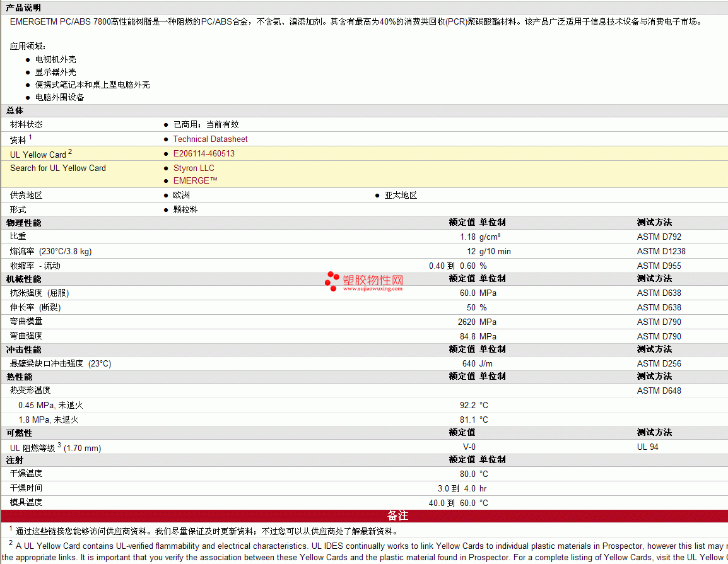Select the 产品说明 section header
The width and height of the screenshot is (728, 564).
23,8
